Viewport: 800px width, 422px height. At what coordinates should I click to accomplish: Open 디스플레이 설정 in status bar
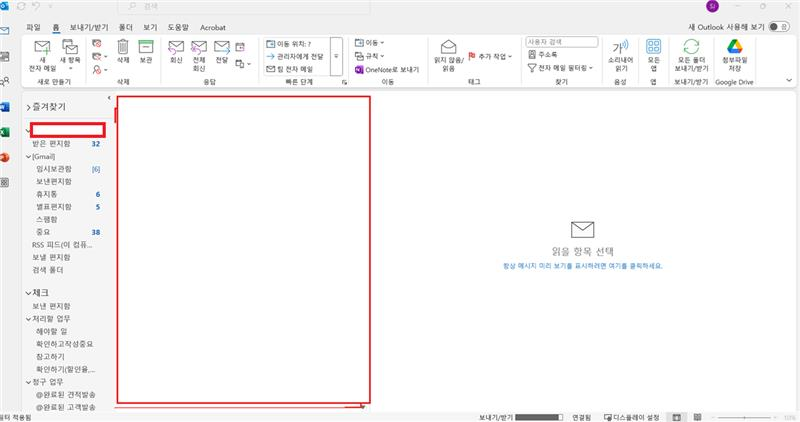coord(632,417)
